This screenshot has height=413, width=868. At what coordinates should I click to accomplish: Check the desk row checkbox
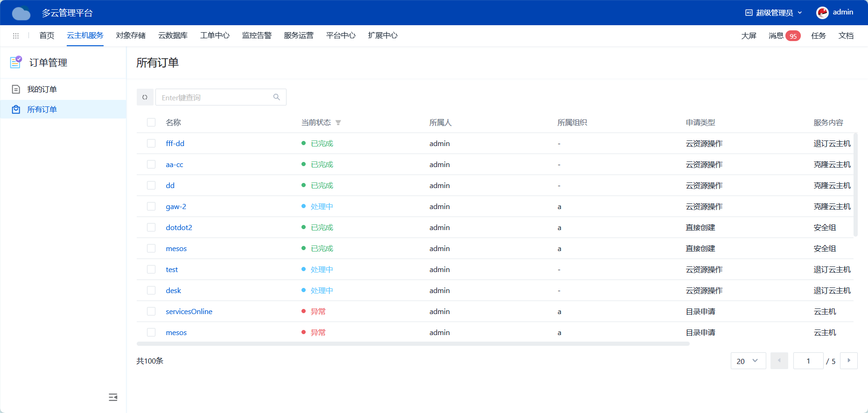click(x=151, y=290)
